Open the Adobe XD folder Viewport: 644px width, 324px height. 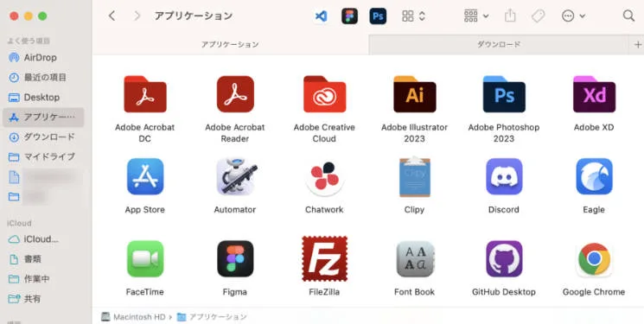coord(594,94)
